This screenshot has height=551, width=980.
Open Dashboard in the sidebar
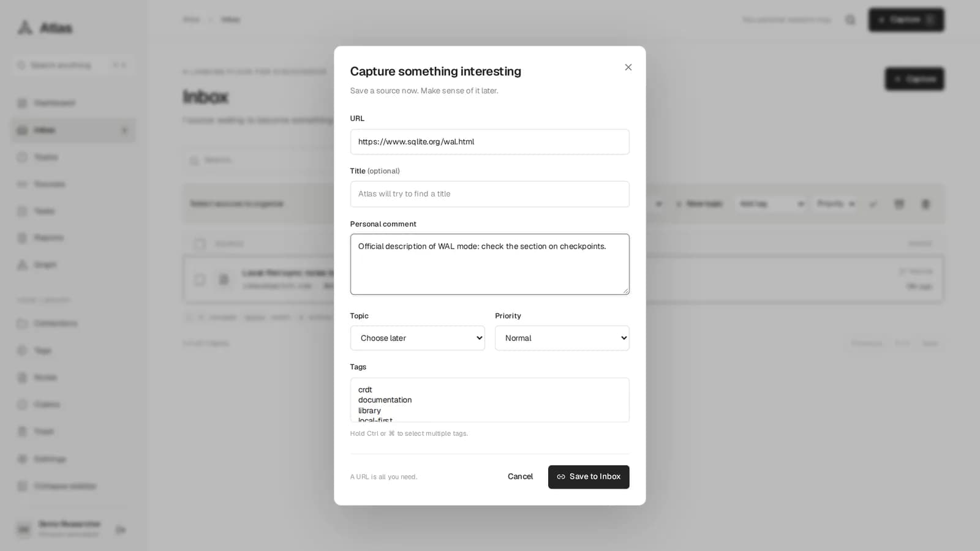pos(73,103)
